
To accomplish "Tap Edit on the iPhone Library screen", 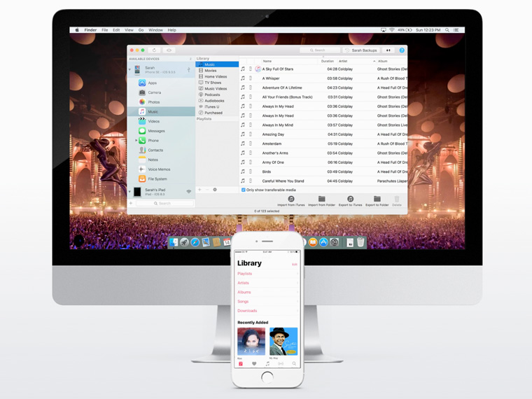I will point(295,265).
